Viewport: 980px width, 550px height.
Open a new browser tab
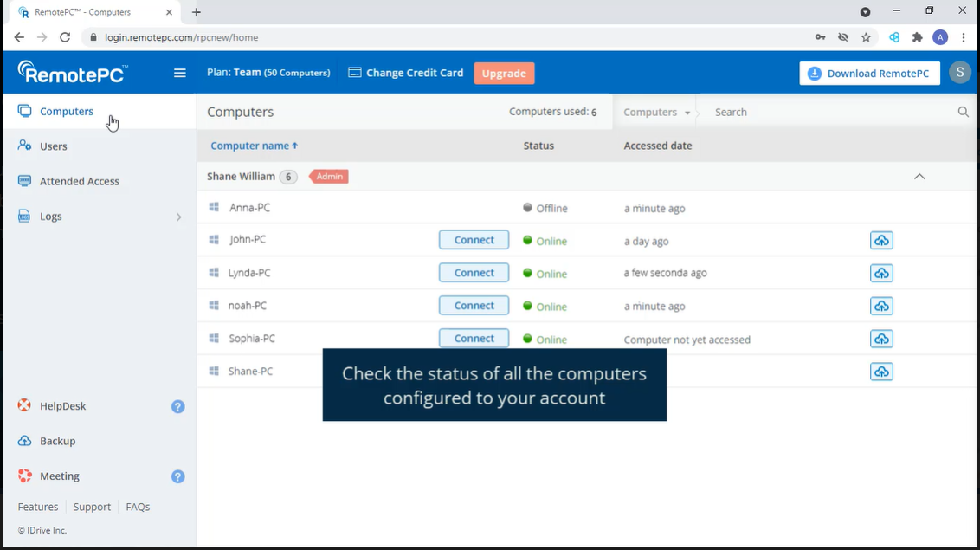(x=197, y=12)
